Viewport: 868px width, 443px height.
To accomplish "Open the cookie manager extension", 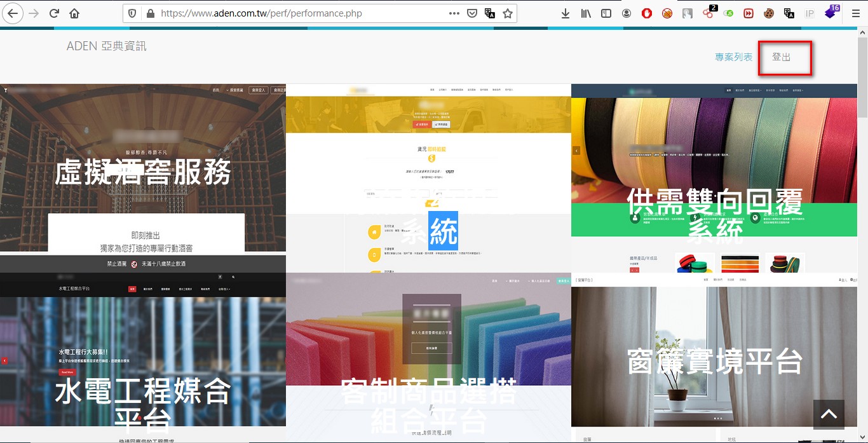I will point(769,13).
